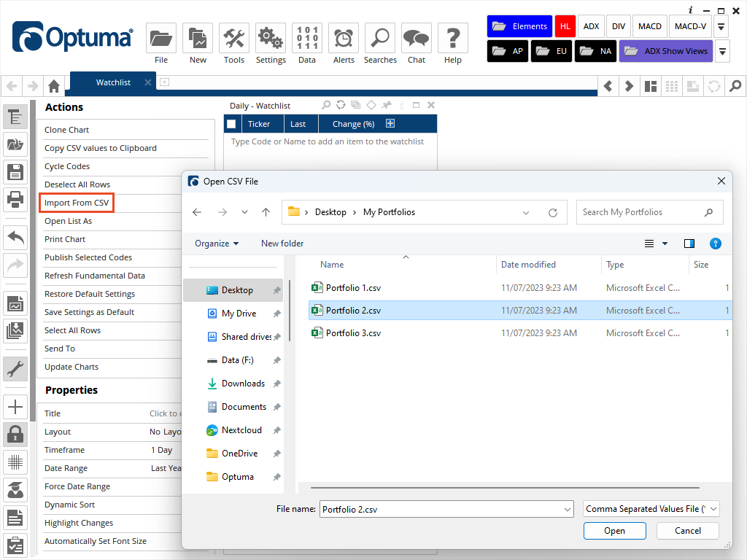Open the Data binary icon
747x560 pixels.
point(307,38)
